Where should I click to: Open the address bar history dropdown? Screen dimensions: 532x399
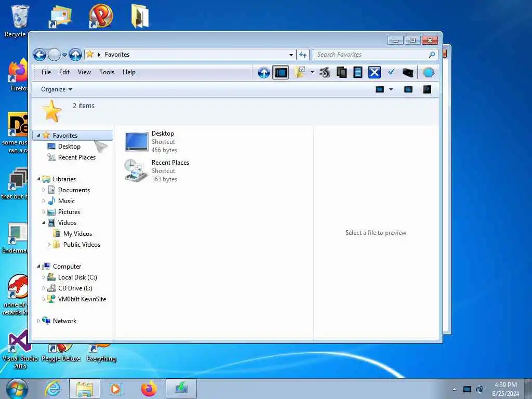(x=291, y=55)
